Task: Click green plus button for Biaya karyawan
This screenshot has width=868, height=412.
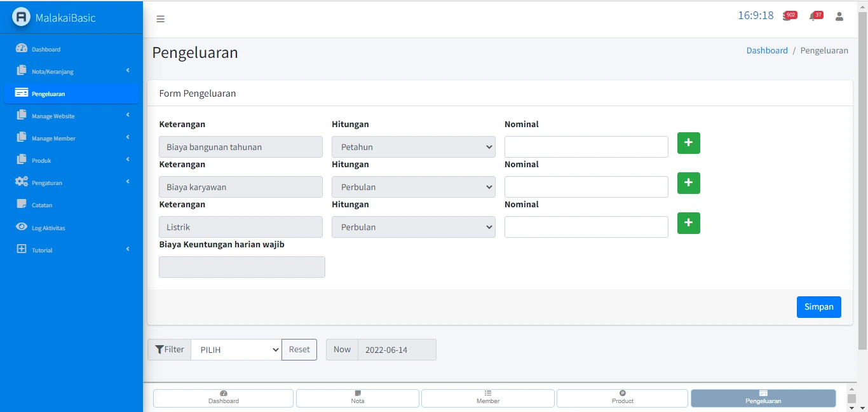Action: [689, 183]
